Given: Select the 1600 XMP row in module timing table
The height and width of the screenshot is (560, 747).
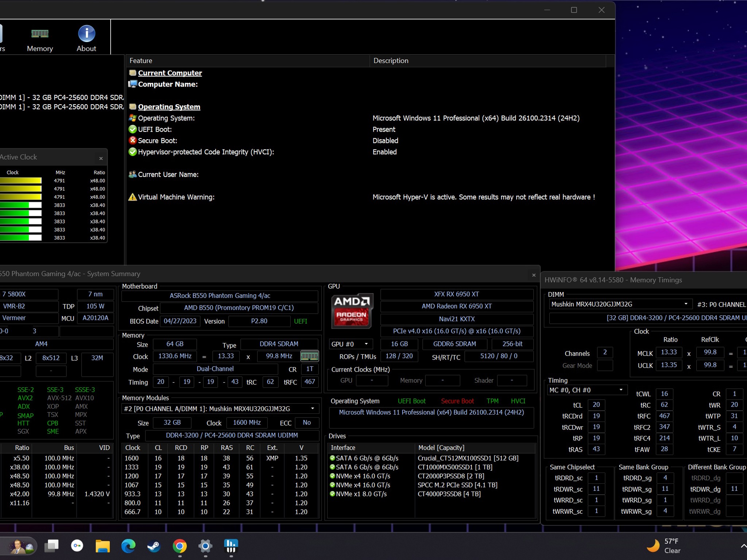Looking at the screenshot, I should tap(220, 458).
